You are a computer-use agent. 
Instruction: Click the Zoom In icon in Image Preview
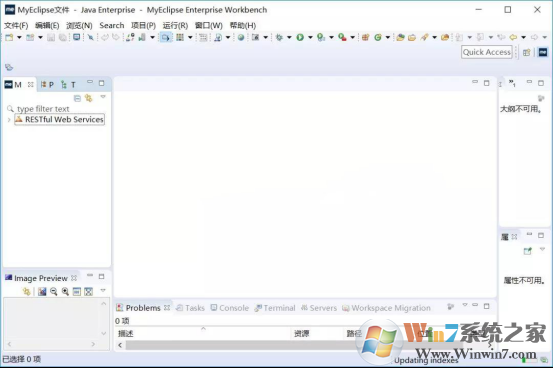point(65,291)
